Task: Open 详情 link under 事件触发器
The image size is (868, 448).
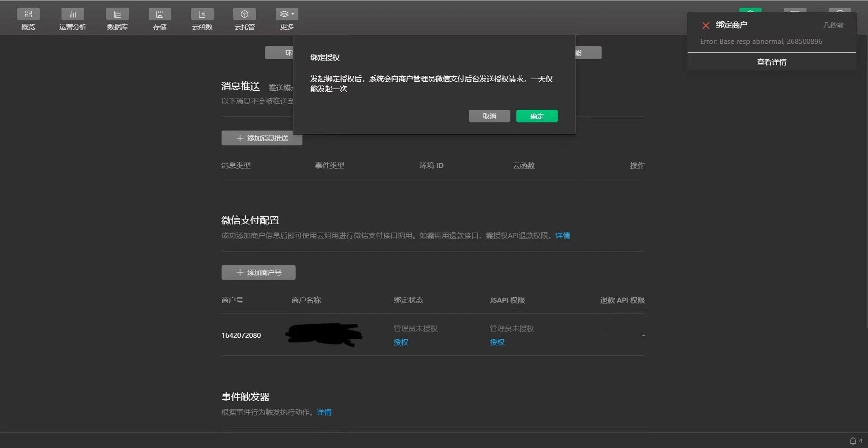Action: click(x=324, y=412)
